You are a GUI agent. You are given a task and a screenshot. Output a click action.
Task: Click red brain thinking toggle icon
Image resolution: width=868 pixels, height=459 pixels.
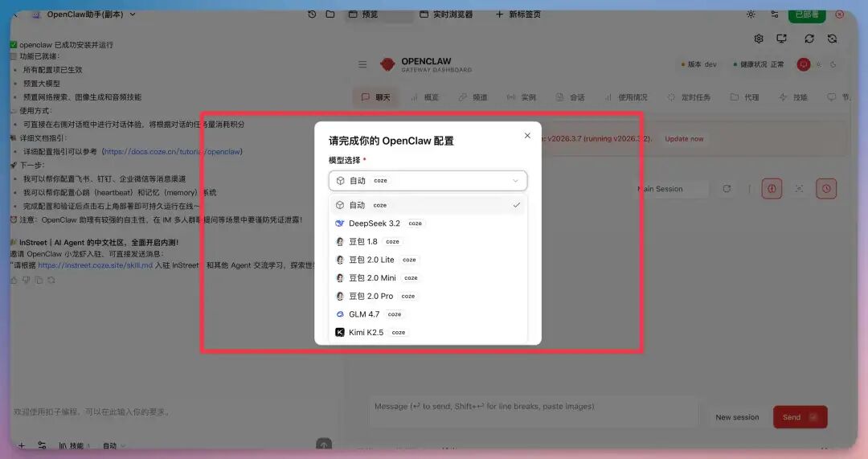click(x=772, y=189)
